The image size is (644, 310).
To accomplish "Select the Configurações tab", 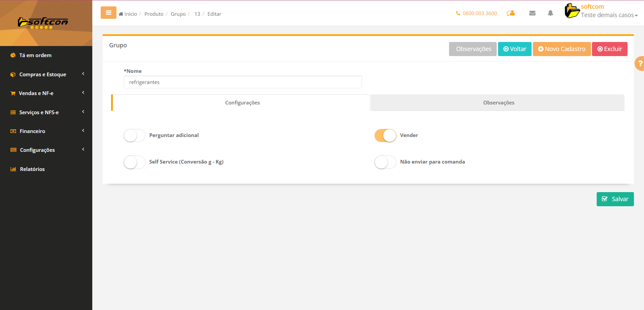I will click(x=242, y=103).
